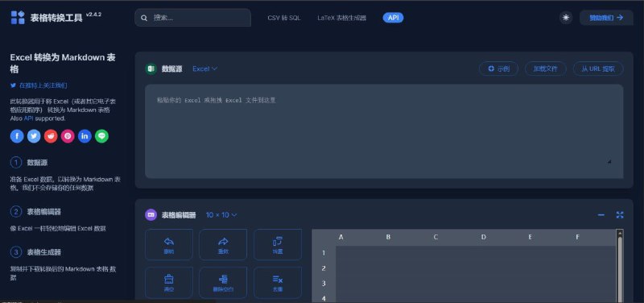
Task: Focus the search input field
Action: (192, 18)
